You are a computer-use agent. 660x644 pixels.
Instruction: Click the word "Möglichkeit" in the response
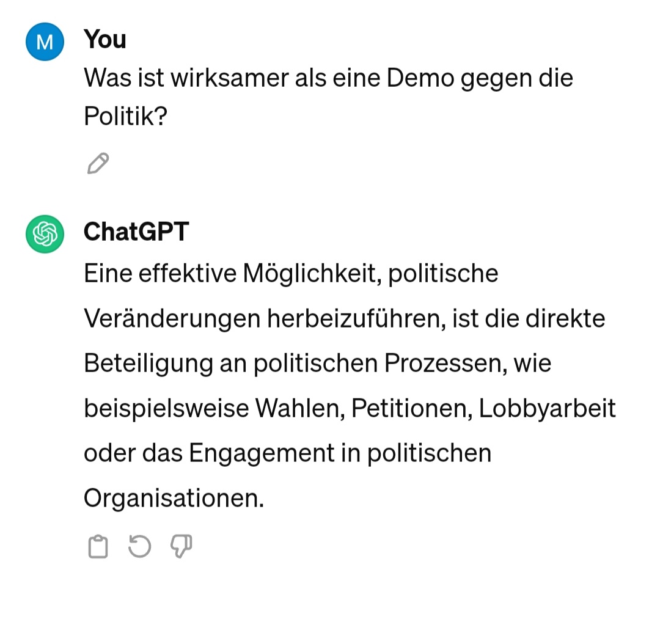pos(312,274)
